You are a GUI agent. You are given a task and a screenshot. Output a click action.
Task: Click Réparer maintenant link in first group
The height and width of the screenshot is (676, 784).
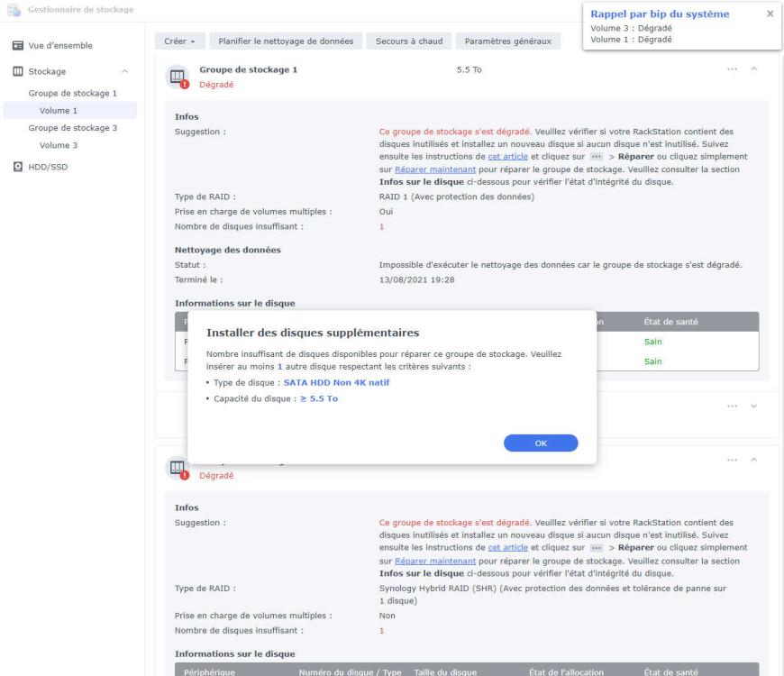click(435, 169)
